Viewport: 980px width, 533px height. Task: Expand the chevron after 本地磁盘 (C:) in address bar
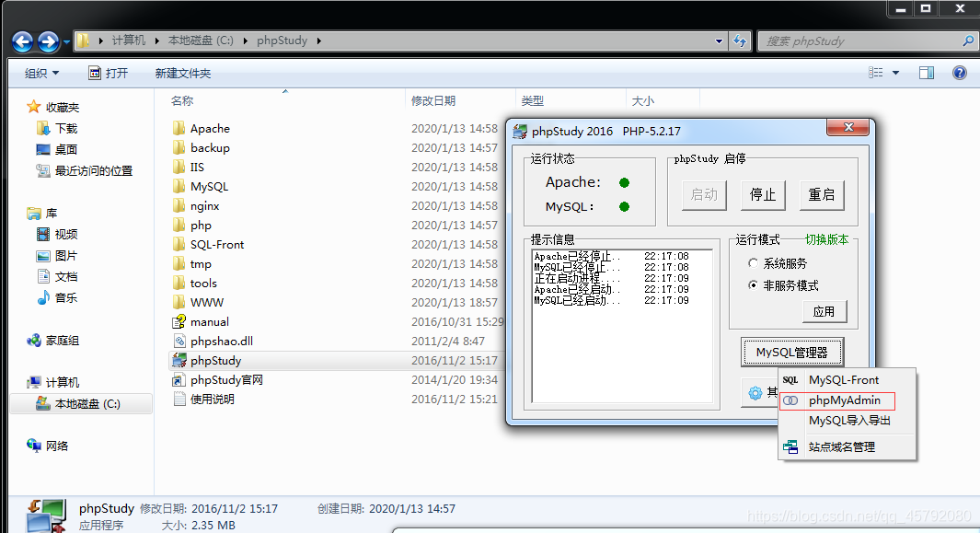click(245, 41)
